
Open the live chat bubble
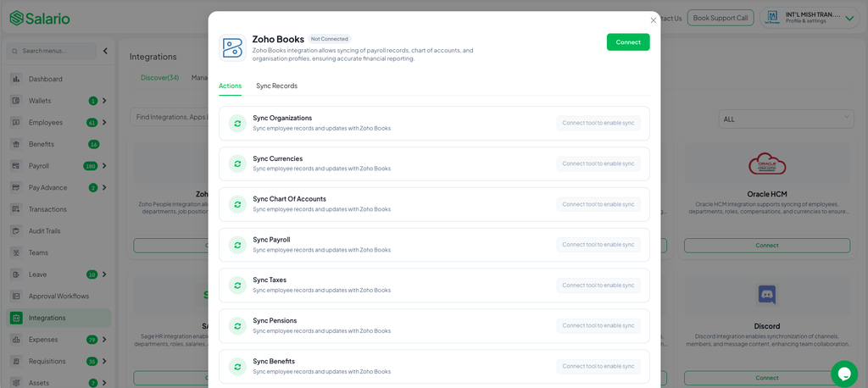844,374
